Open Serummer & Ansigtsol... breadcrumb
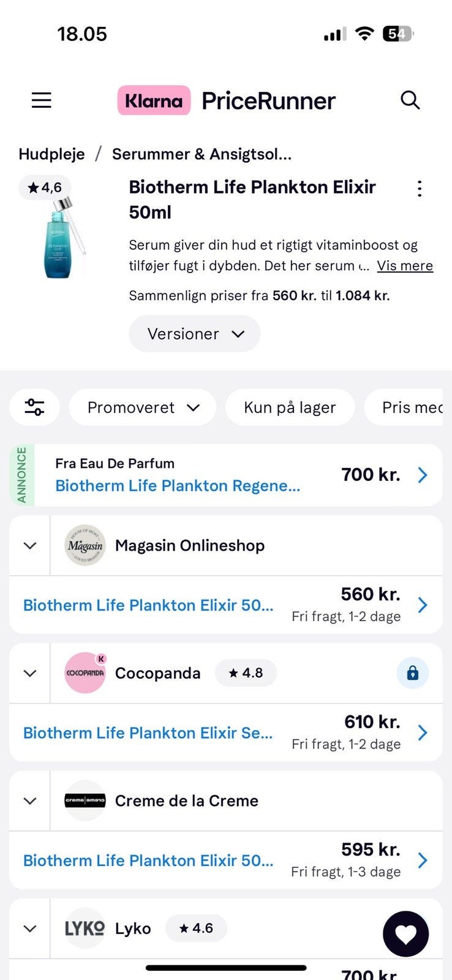Viewport: 452px width, 980px height. 202,154
